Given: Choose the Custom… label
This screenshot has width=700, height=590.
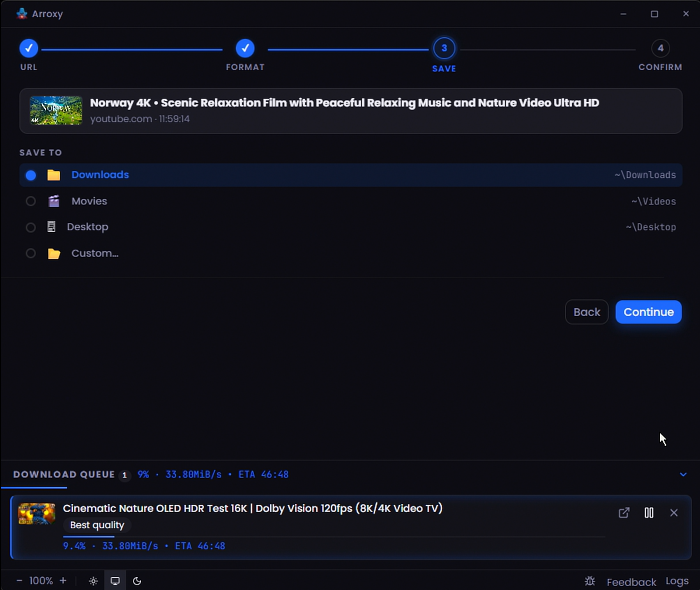Looking at the screenshot, I should [95, 253].
